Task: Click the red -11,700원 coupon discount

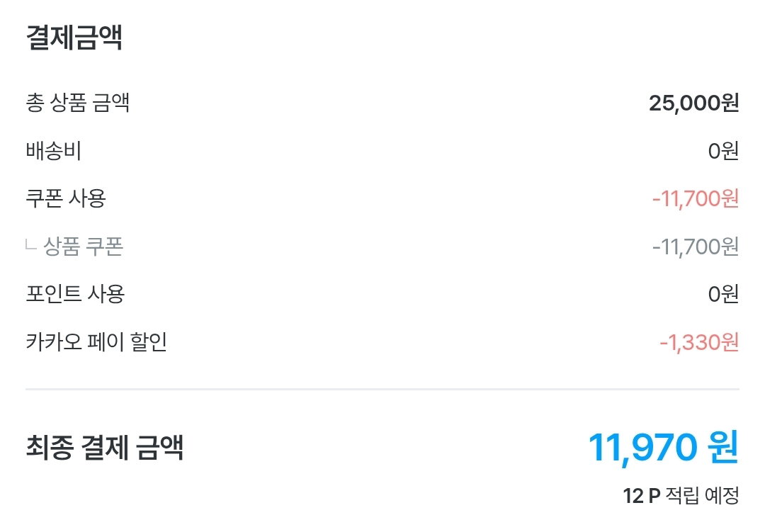Action: click(x=696, y=198)
